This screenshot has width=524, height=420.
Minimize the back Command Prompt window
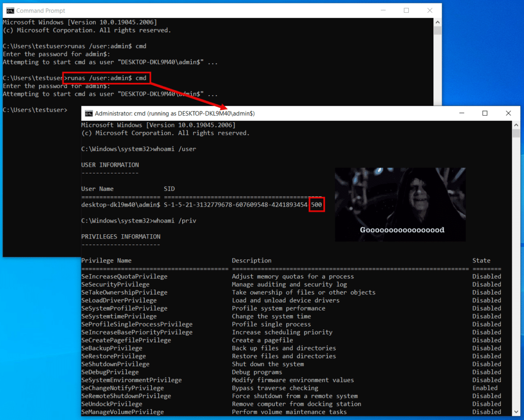pyautogui.click(x=383, y=10)
